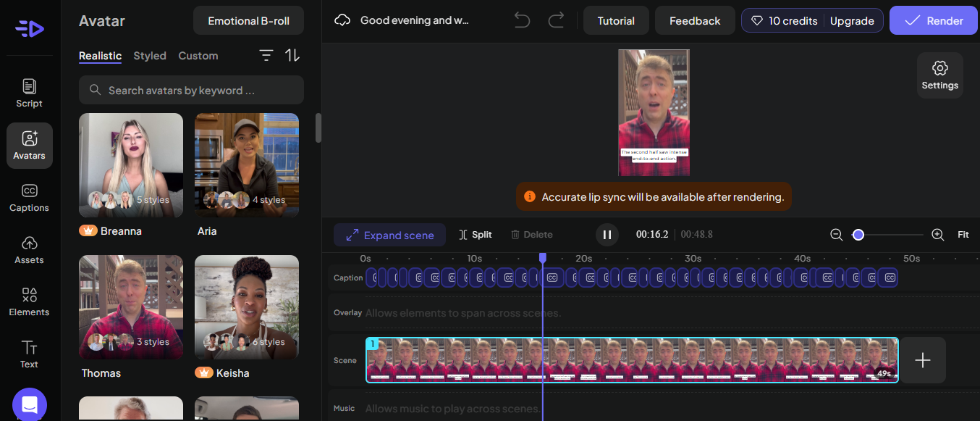Image resolution: width=980 pixels, height=421 pixels.
Task: Select the Thomas avatar thumbnail
Action: 131,307
